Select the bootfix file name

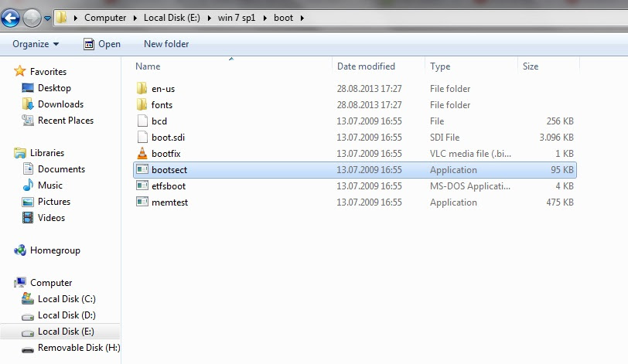[166, 154]
